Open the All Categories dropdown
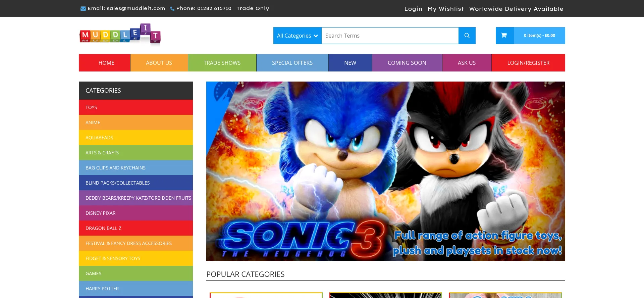644x298 pixels. point(298,36)
